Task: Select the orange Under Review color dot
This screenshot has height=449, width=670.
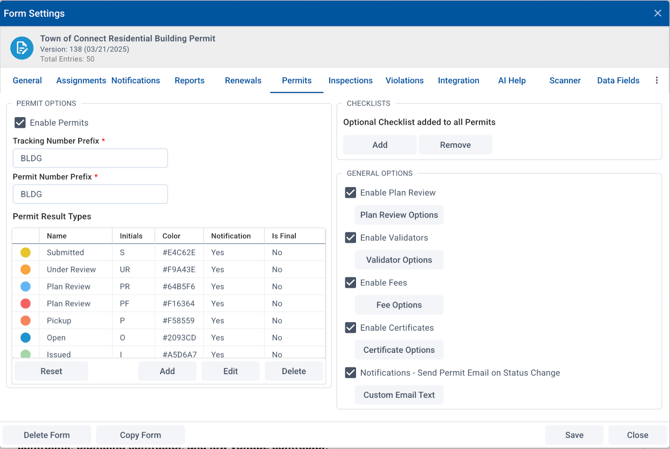Action: pyautogui.click(x=26, y=270)
